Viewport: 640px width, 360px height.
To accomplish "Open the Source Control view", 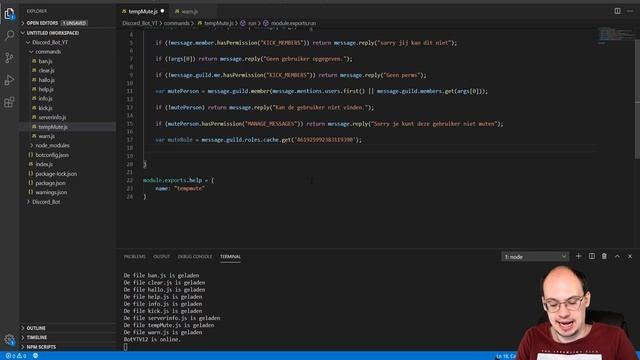I will click(x=9, y=58).
